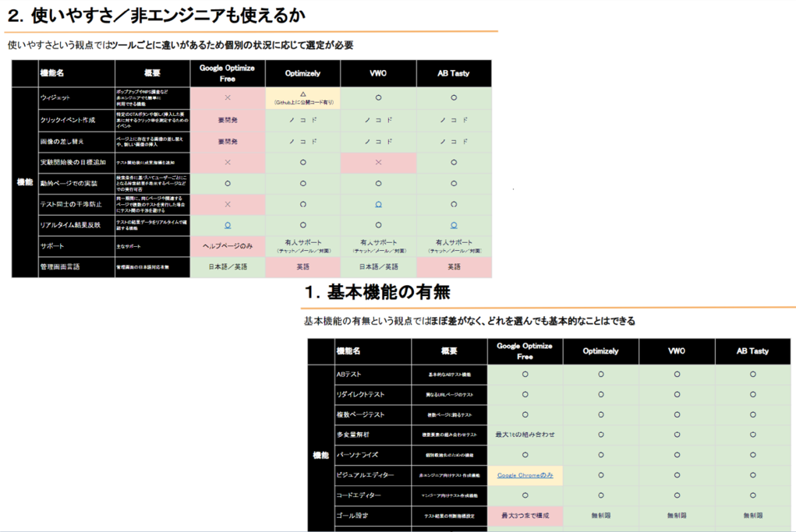Select the "複数ページテスト" row label
The width and height of the screenshot is (796, 532).
point(361,415)
